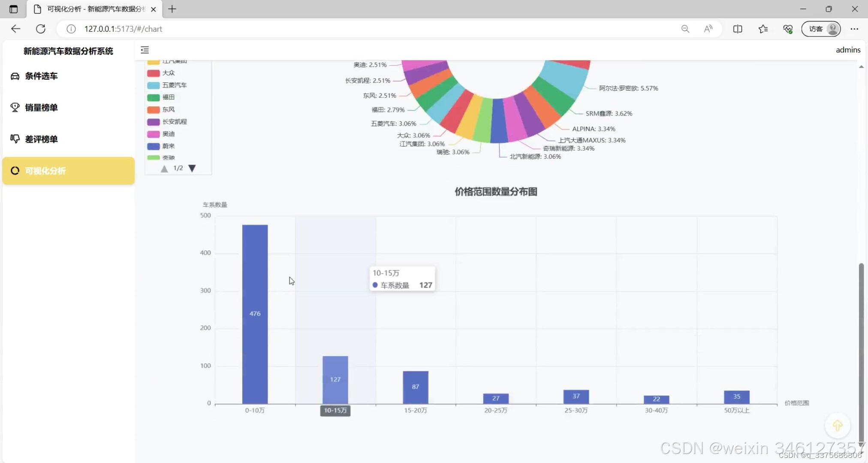Click the split screen browser icon
The image size is (868, 463).
tap(738, 29)
